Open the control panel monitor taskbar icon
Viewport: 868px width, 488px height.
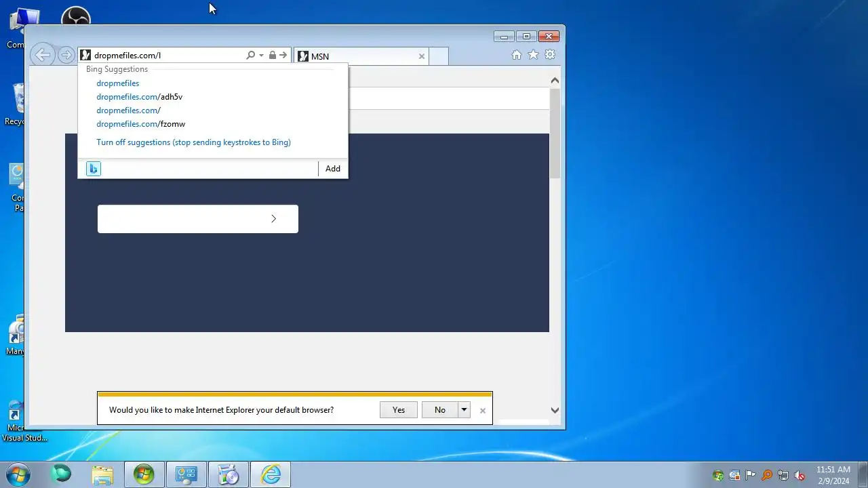click(x=186, y=474)
